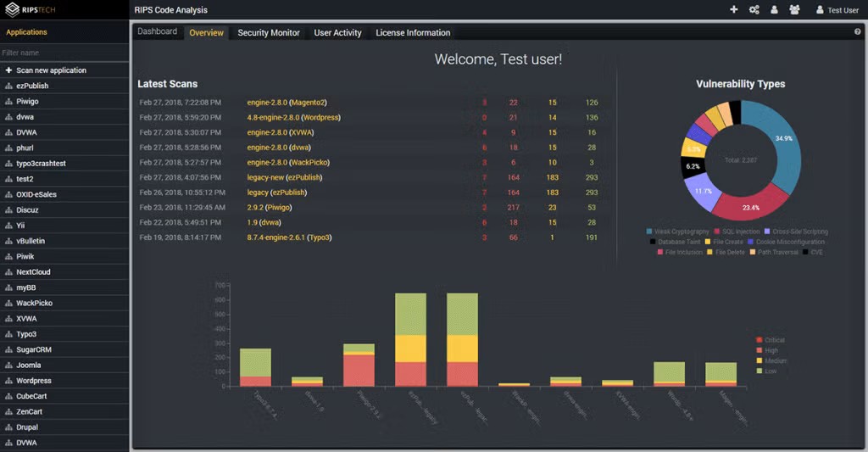This screenshot has height=452, width=868.
Task: Click the 11.7% purple donut segment
Action: coord(703,192)
